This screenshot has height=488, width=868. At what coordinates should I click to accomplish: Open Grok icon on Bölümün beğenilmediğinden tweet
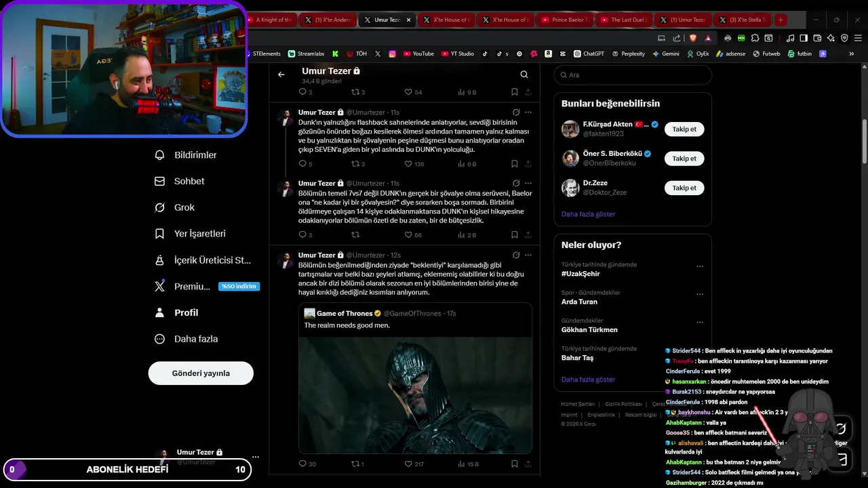click(x=516, y=255)
